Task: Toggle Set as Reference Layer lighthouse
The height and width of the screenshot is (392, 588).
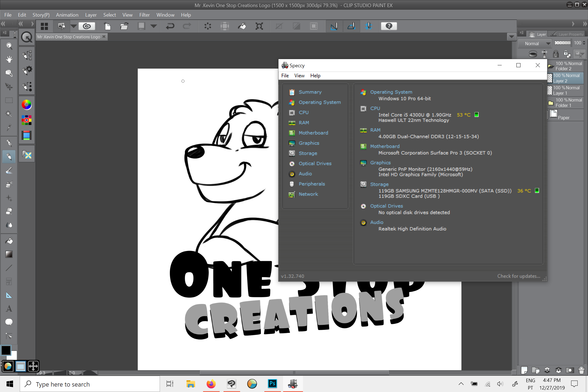Action: point(544,54)
